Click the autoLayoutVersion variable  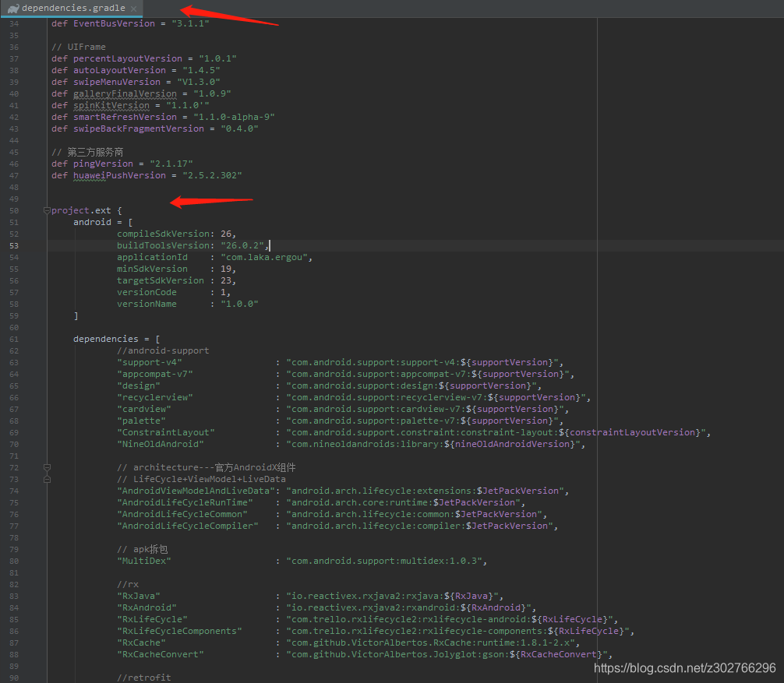[x=119, y=70]
